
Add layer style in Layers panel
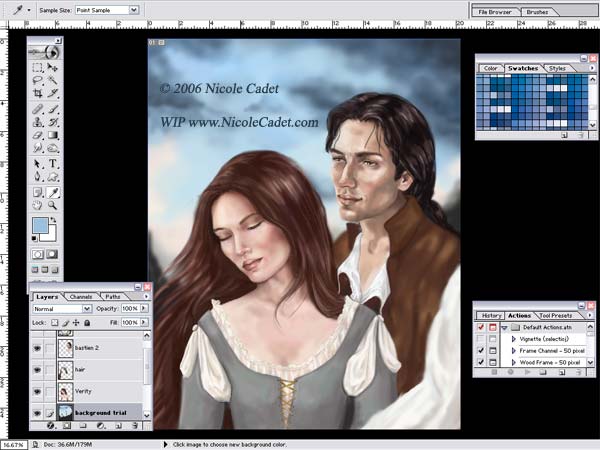tap(51, 426)
